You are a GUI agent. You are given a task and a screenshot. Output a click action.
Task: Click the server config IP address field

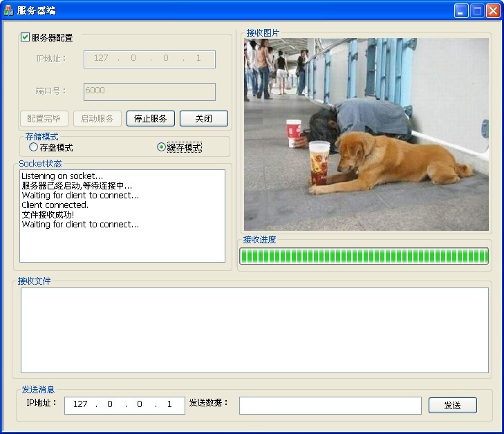[x=149, y=59]
